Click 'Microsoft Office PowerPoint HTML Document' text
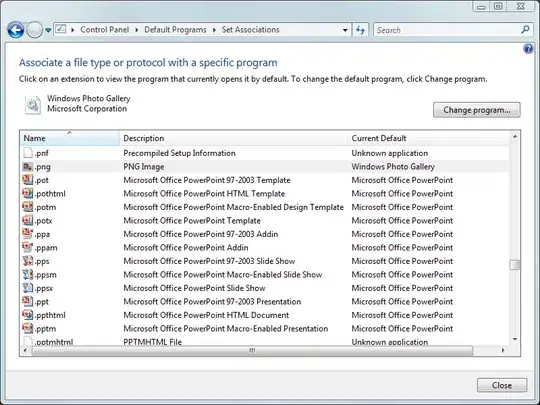This screenshot has width=540, height=405. (206, 315)
